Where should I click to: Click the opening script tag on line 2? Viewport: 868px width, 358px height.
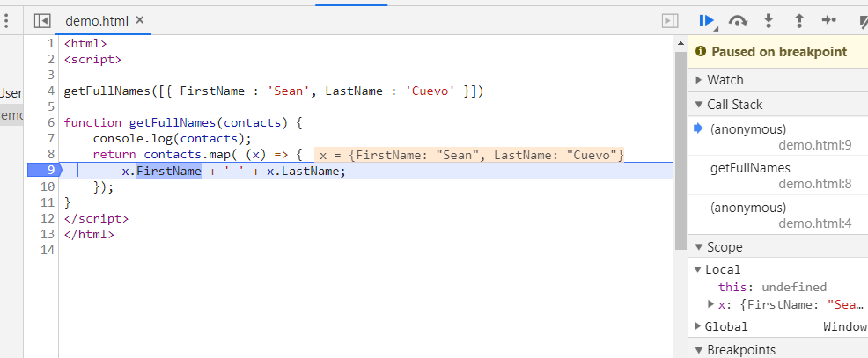point(92,59)
